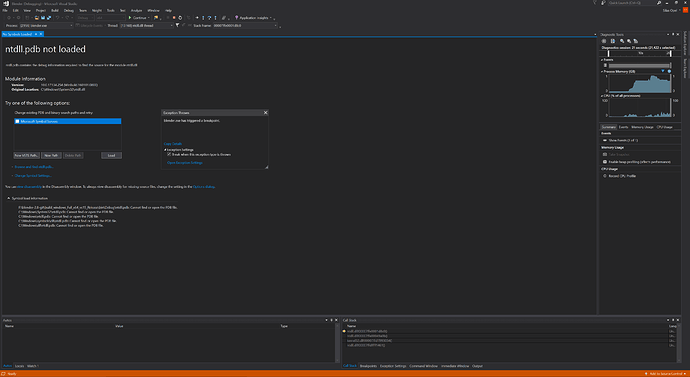Collapse Symbol load information section

9,198
